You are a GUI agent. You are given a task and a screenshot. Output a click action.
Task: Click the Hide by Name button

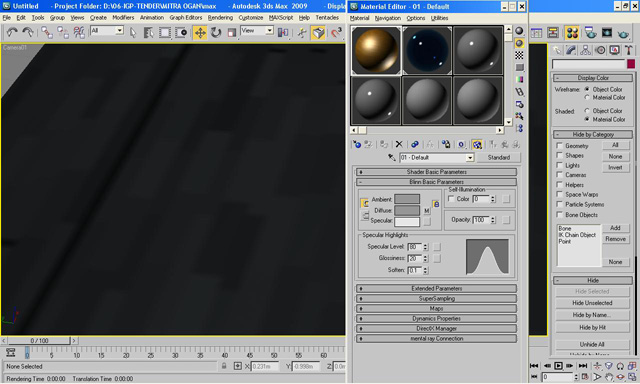pyautogui.click(x=592, y=315)
